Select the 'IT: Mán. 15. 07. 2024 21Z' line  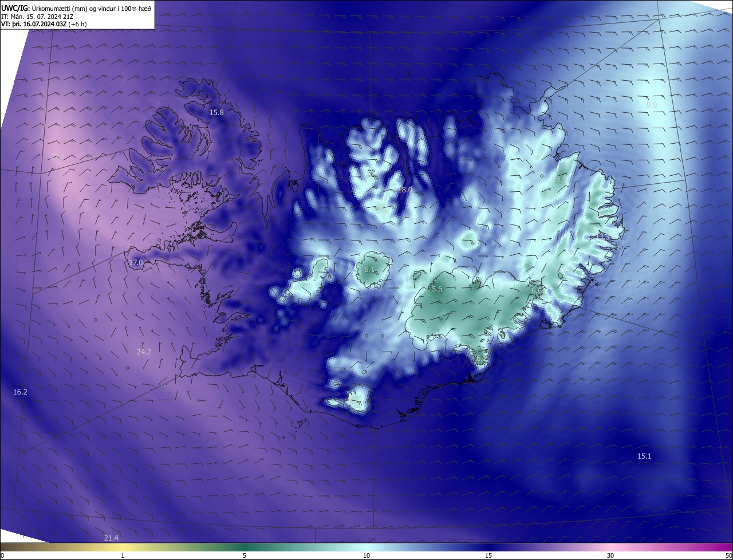(37, 17)
